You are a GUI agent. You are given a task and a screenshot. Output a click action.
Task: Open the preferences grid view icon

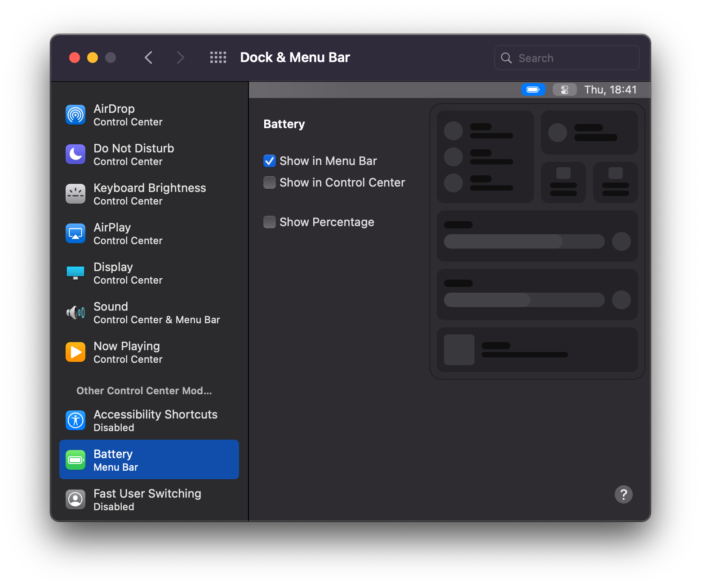[218, 57]
